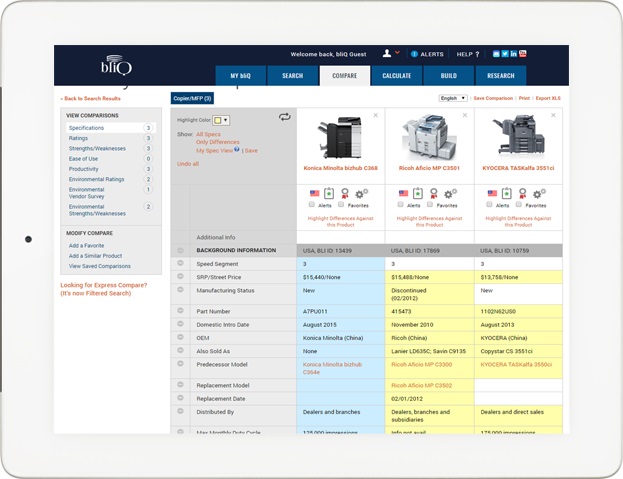Click US flag icon under Ricoh Aficio
This screenshot has height=479, width=623.
403,193
